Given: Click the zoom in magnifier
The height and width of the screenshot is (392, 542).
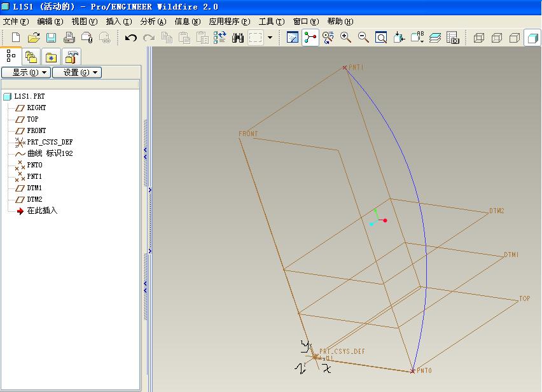Looking at the screenshot, I should [345, 38].
